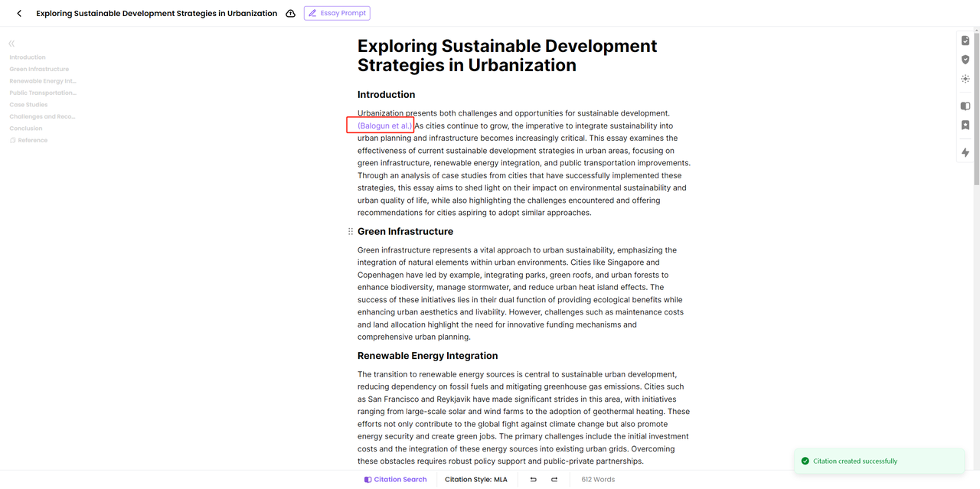Click the Green Infrastructure section heading
The image size is (980, 489).
(406, 231)
